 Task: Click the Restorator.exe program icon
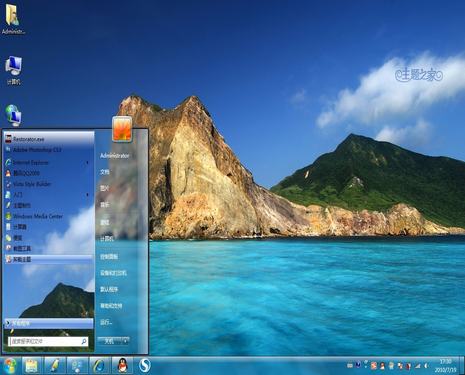tap(8, 139)
